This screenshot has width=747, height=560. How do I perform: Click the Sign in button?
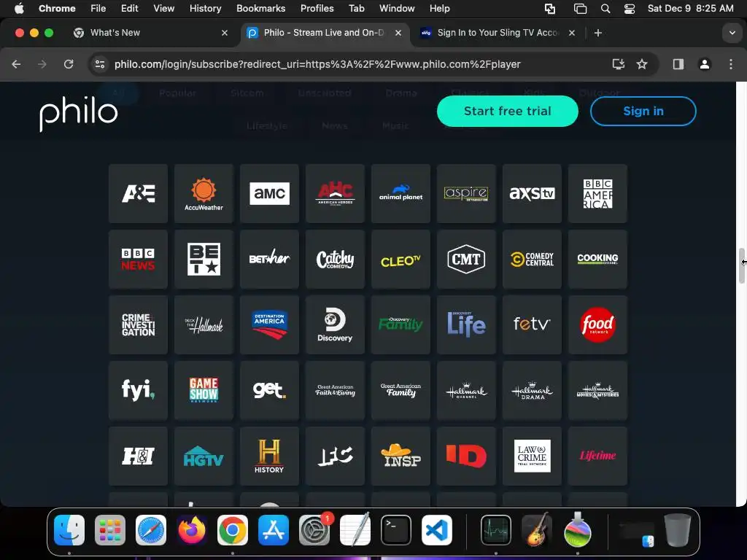(x=643, y=111)
